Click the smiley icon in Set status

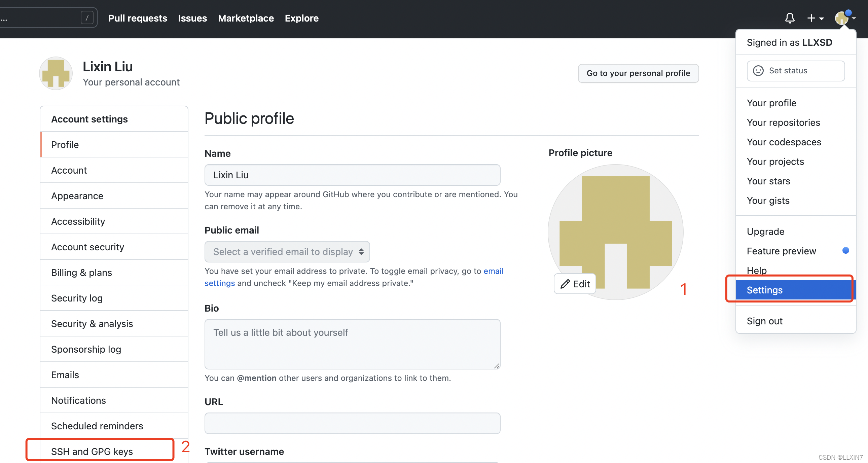click(x=758, y=71)
